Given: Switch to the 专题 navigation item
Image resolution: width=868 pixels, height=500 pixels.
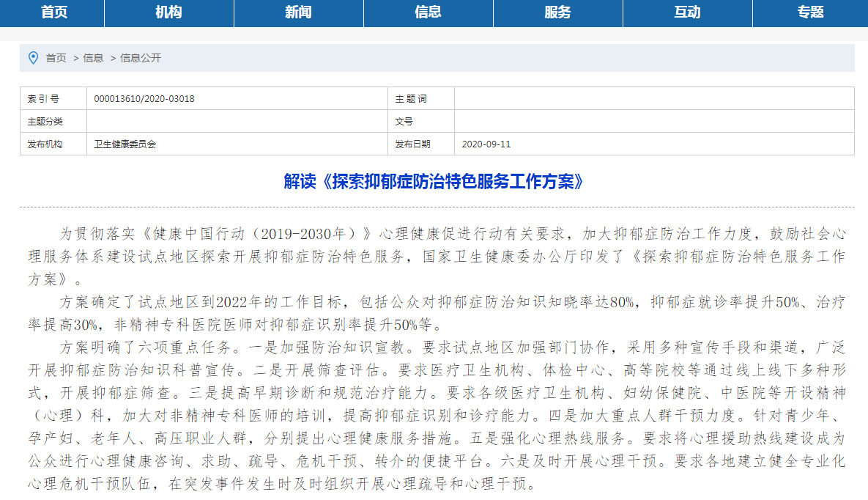Looking at the screenshot, I should tap(810, 12).
